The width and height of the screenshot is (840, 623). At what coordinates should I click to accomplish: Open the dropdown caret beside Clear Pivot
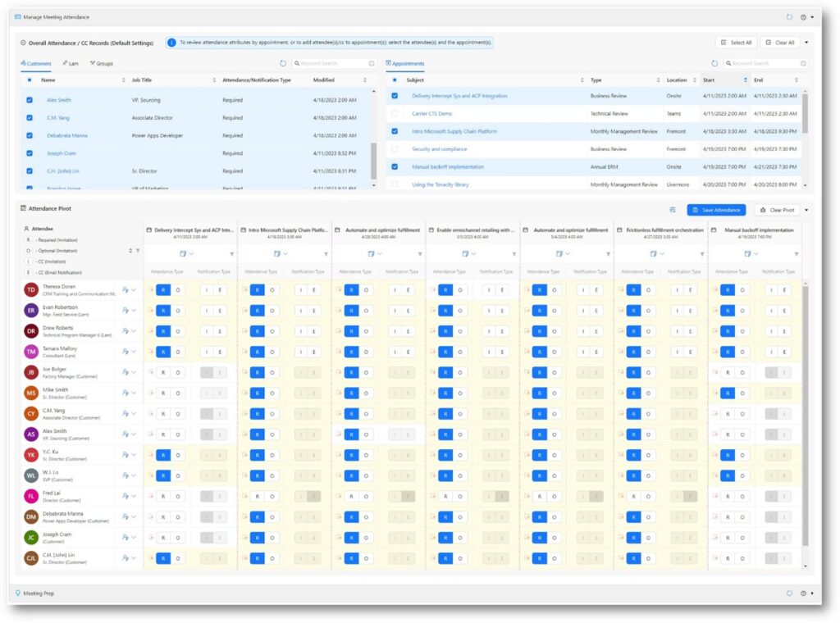tap(806, 210)
